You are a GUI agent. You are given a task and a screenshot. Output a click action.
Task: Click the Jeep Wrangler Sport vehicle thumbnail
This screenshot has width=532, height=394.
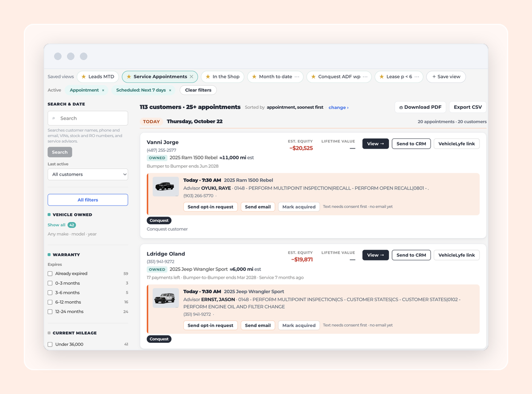tap(166, 298)
